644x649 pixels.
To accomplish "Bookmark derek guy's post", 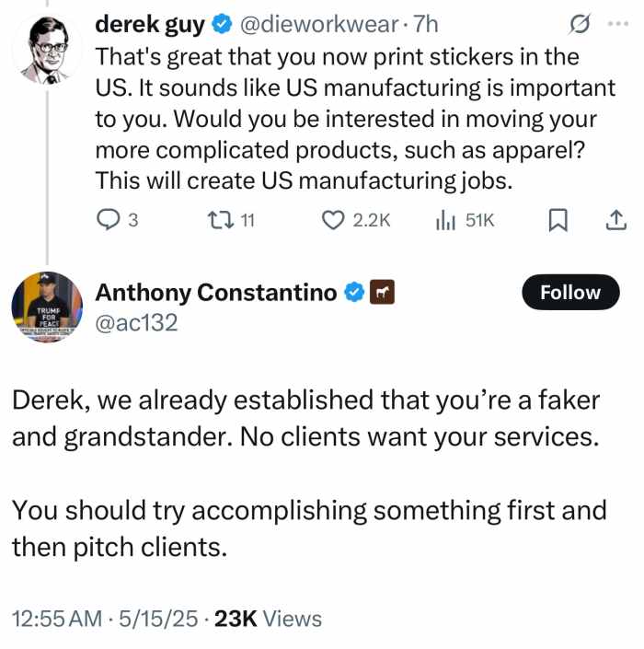I will (558, 220).
